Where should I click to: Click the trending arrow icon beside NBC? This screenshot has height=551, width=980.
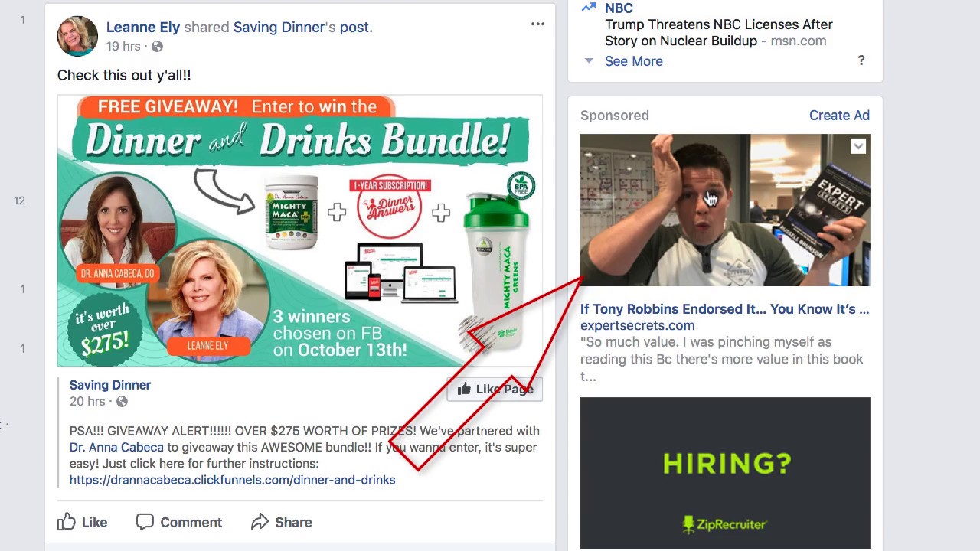click(589, 8)
